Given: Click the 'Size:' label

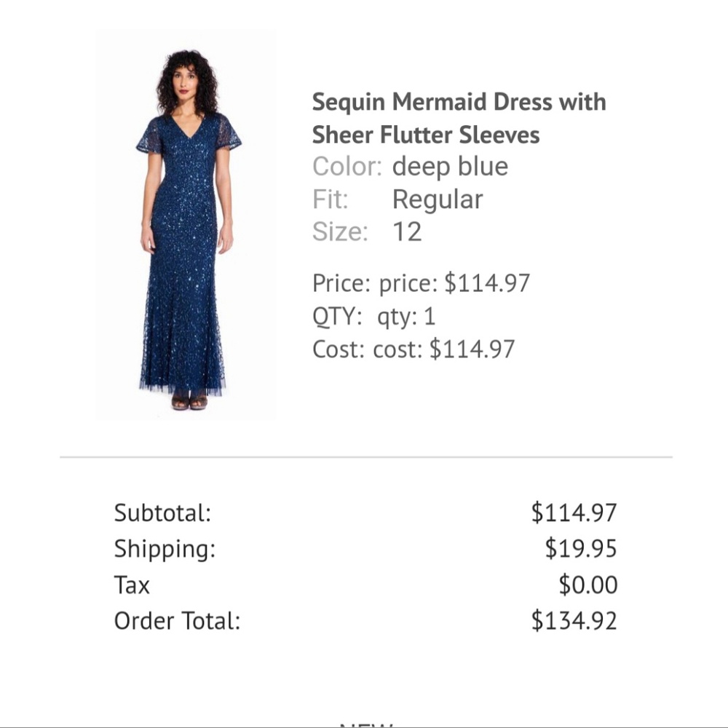Looking at the screenshot, I should pos(340,232).
